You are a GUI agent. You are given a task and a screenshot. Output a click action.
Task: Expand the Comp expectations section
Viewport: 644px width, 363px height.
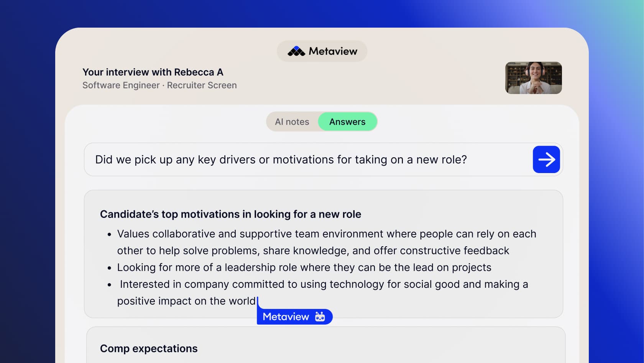click(149, 348)
